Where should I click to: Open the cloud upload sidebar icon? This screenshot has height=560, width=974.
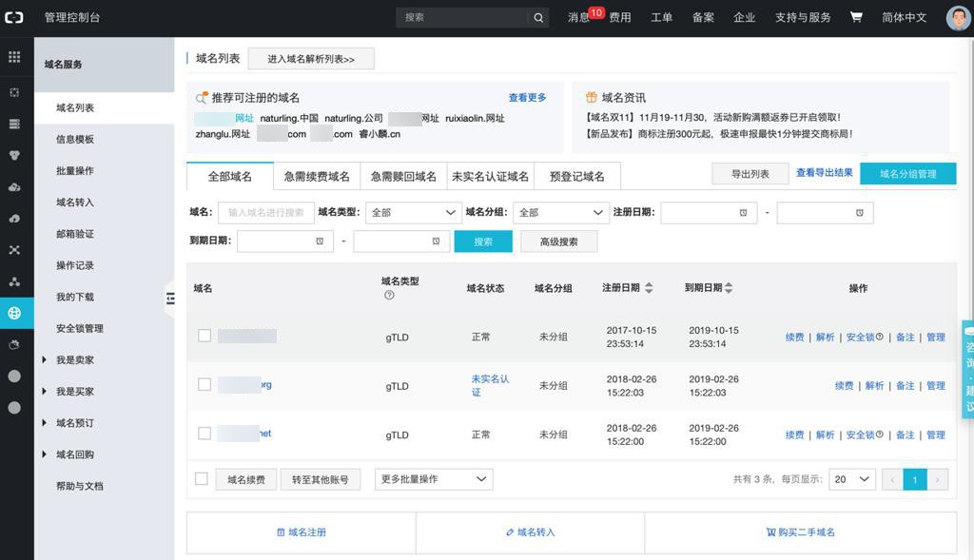pos(14,219)
